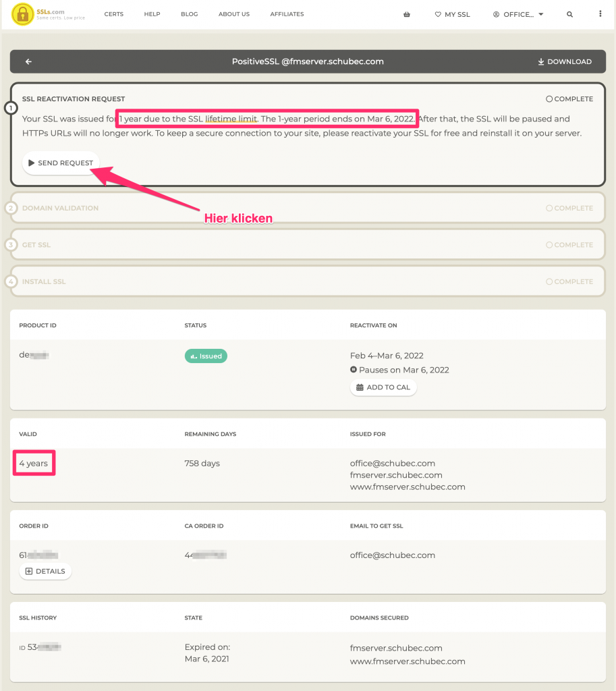Screen dimensions: 616x691
Task: Open the shopping basket icon
Action: tap(407, 15)
